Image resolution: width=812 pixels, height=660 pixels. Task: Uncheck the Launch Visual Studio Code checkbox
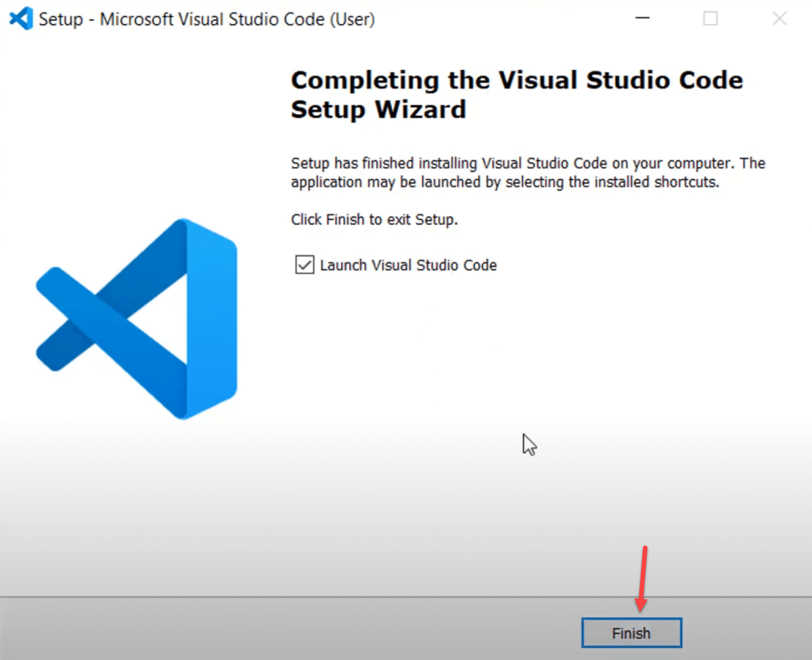click(305, 265)
